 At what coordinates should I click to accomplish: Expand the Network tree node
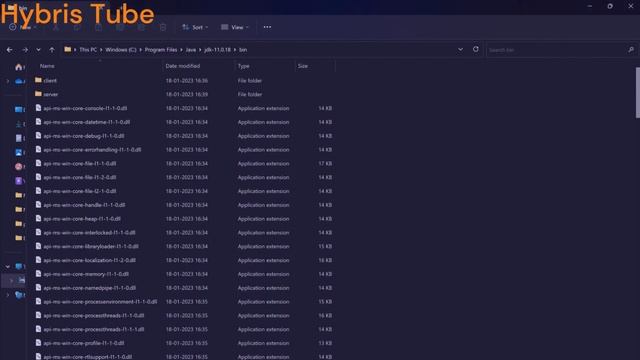tap(8, 295)
